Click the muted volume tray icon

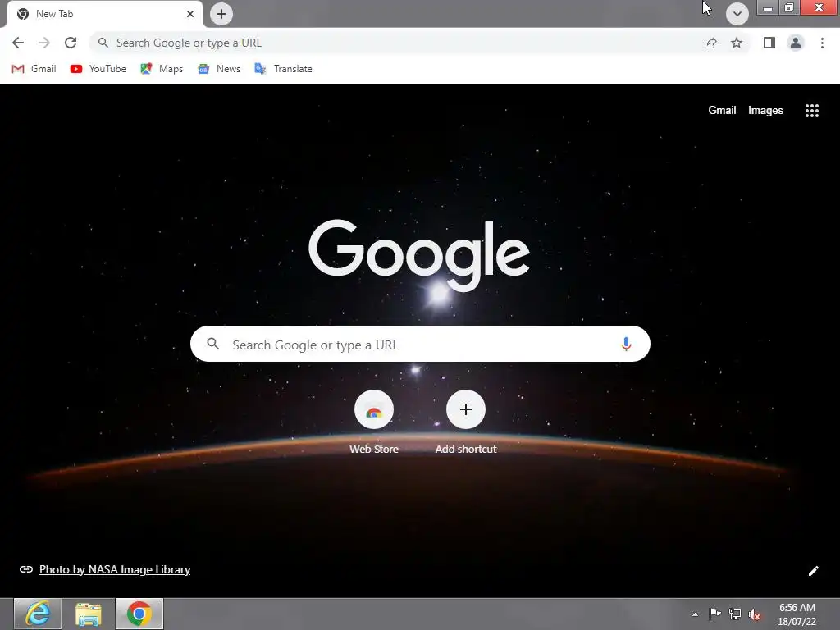755,614
